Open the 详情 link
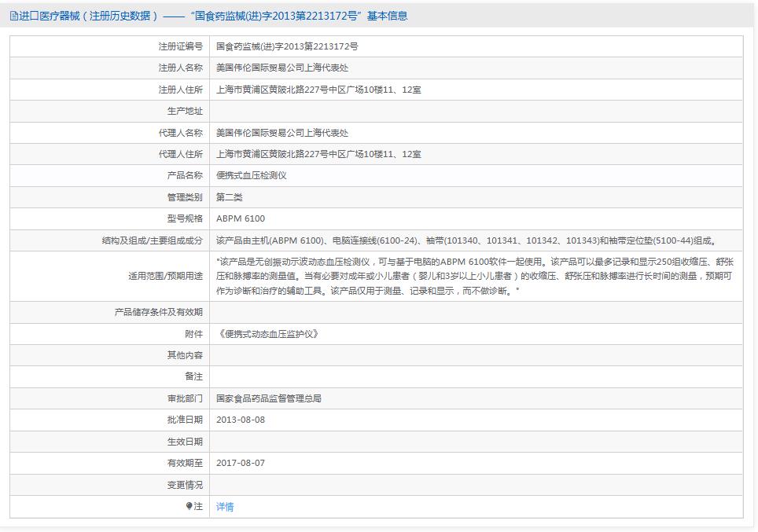The image size is (758, 532). click(x=225, y=507)
